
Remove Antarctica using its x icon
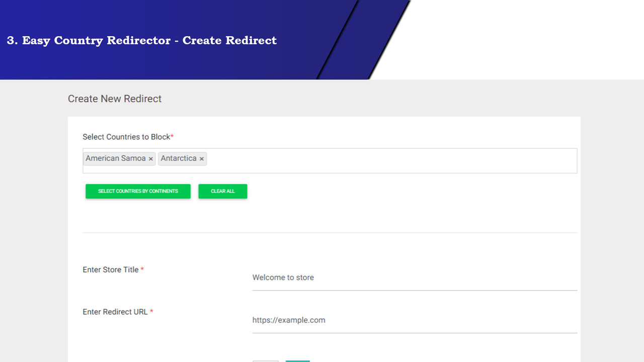click(201, 159)
